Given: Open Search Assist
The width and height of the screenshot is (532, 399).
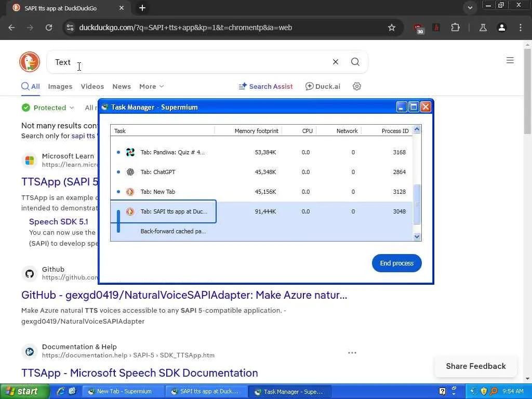Looking at the screenshot, I should [265, 87].
